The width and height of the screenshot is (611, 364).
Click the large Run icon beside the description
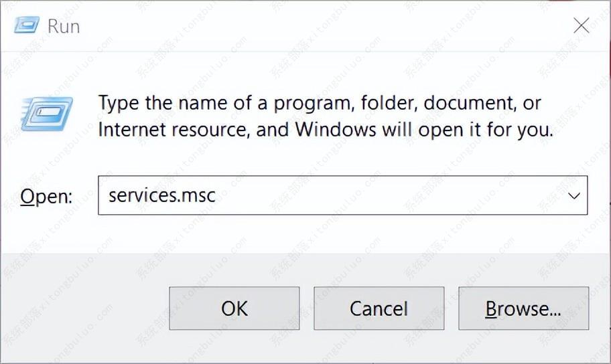tap(47, 113)
